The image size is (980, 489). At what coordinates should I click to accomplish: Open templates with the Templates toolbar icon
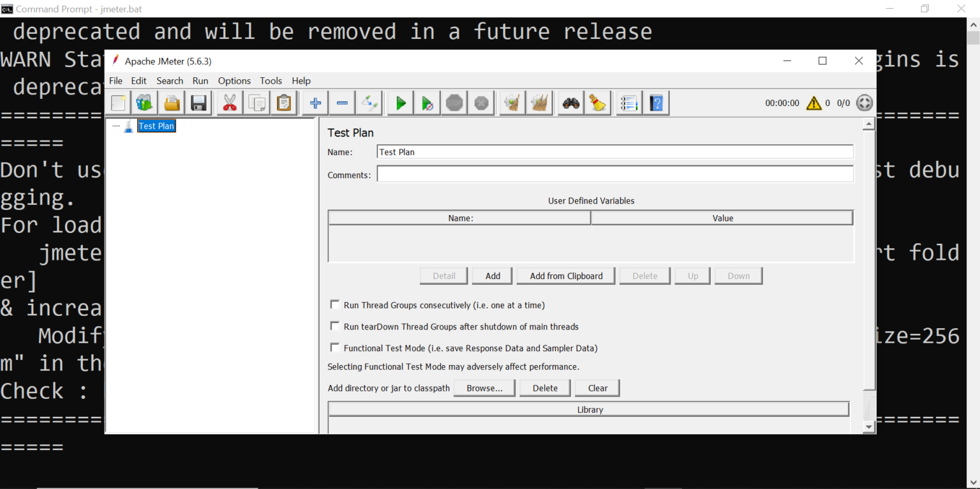click(x=144, y=102)
